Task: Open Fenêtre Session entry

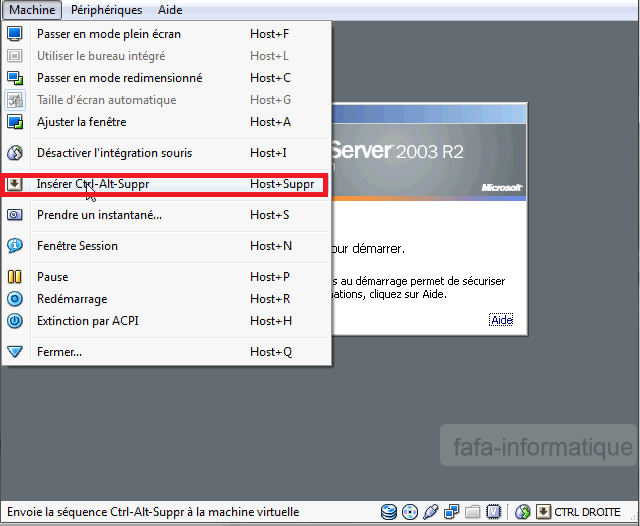Action: pos(167,246)
